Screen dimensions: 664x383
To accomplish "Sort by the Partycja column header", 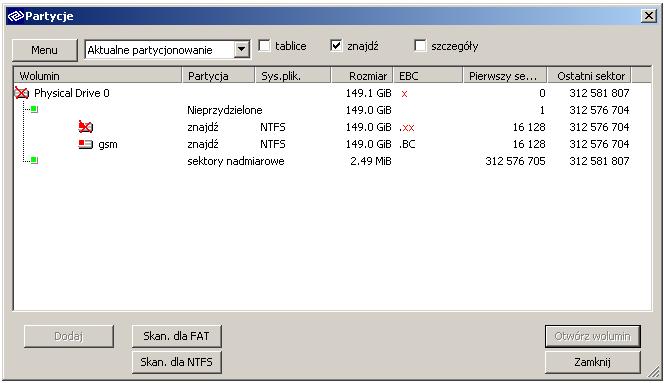I will 219,76.
